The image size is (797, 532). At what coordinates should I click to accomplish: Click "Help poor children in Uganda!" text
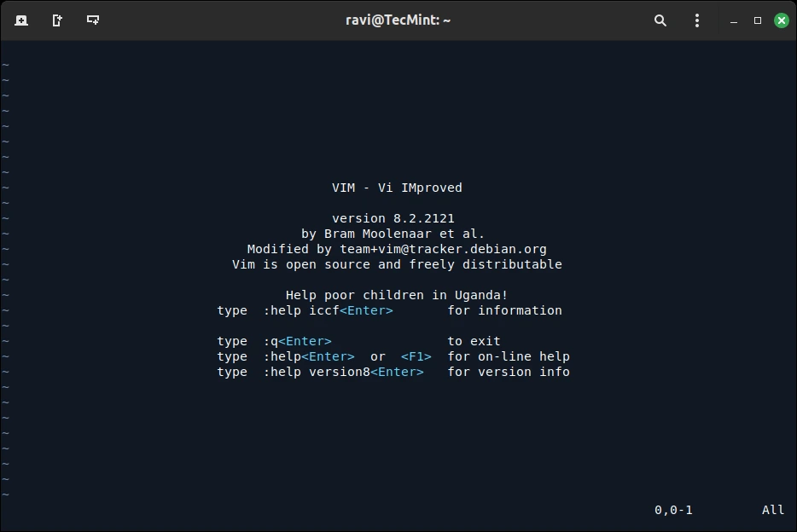tap(397, 295)
